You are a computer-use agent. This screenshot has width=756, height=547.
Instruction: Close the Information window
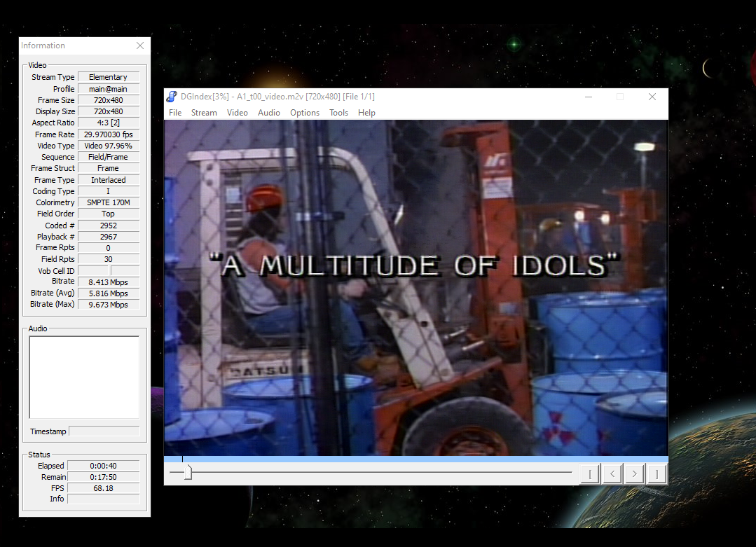[x=140, y=46]
